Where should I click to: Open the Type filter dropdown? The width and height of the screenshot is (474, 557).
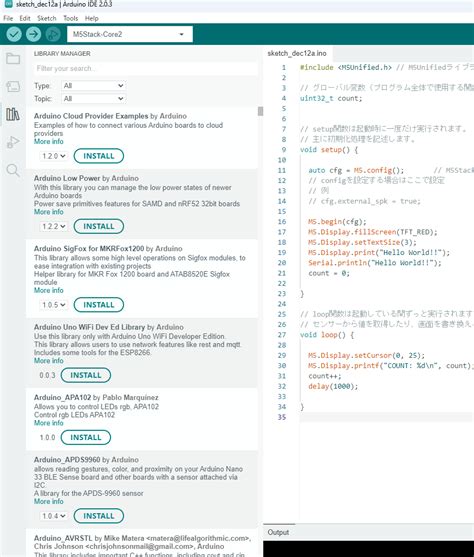[93, 86]
